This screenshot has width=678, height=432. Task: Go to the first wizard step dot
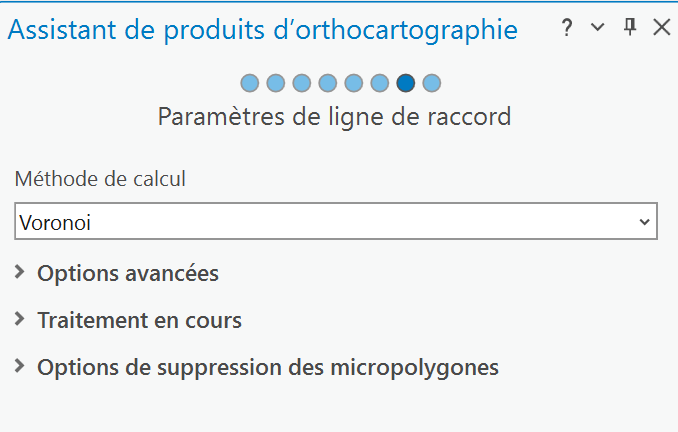click(250, 83)
